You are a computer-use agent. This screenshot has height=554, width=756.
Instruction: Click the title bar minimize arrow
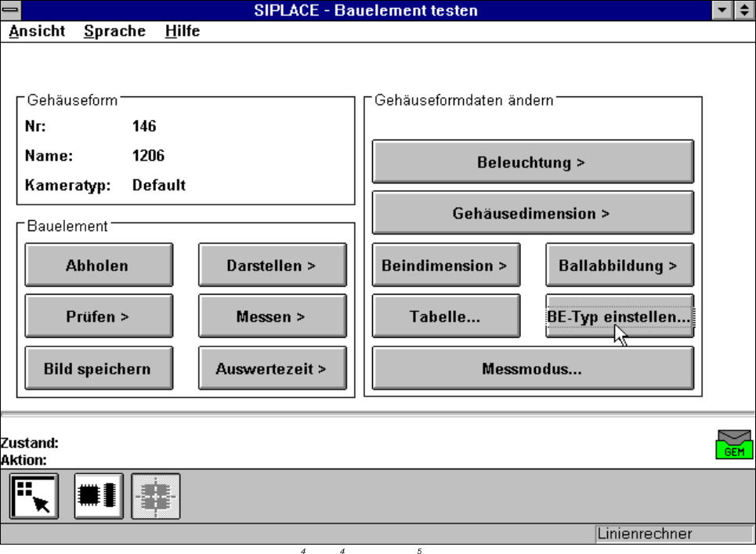722,10
